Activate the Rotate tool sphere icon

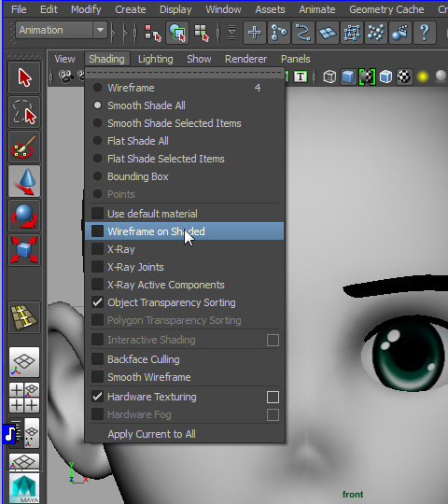24,216
